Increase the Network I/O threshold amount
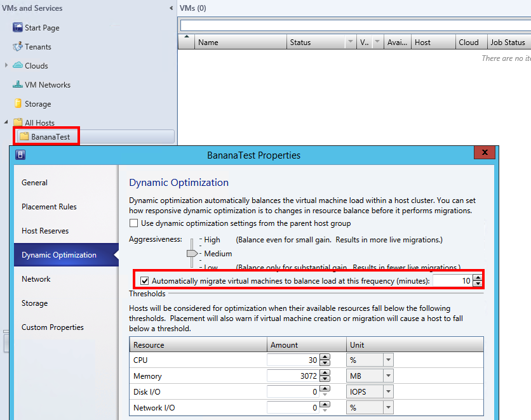 coord(325,404)
